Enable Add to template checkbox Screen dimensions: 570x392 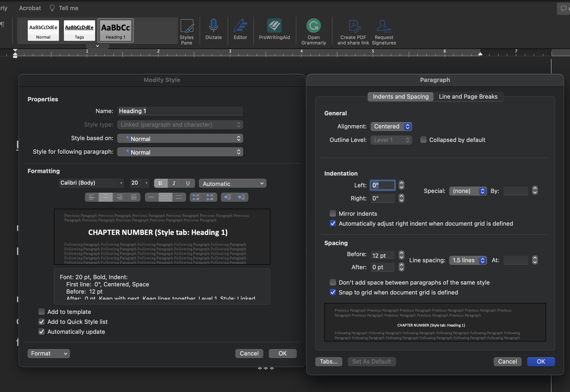(42, 312)
